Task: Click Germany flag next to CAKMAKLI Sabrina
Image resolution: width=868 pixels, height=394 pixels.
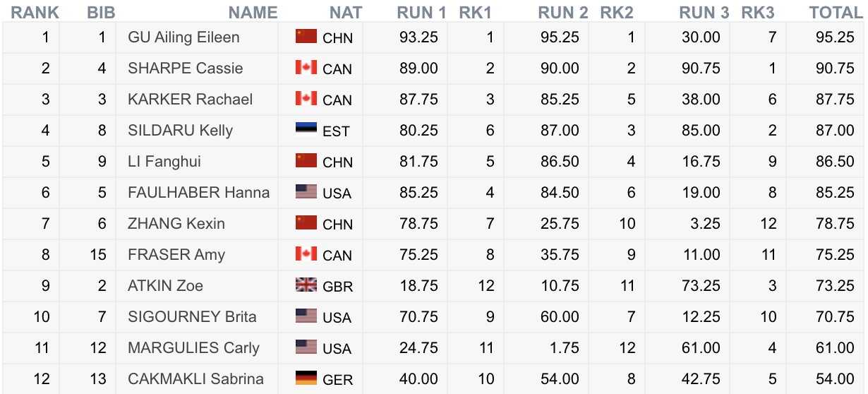Action: point(306,378)
